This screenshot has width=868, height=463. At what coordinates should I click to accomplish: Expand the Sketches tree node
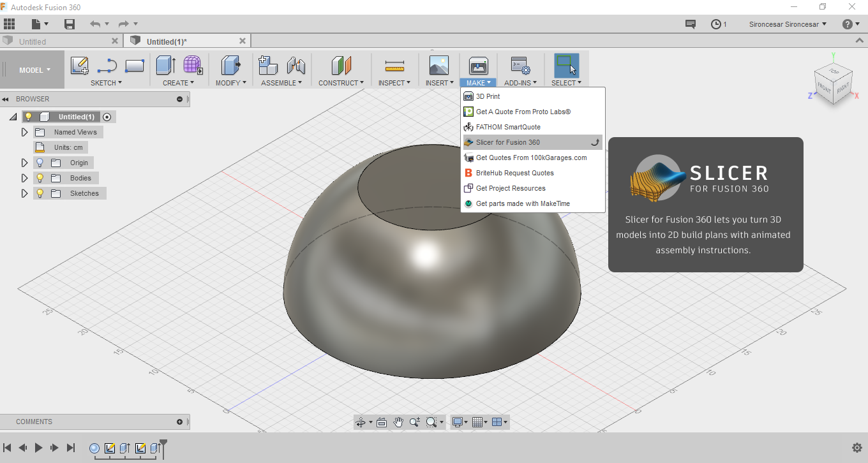click(x=24, y=193)
